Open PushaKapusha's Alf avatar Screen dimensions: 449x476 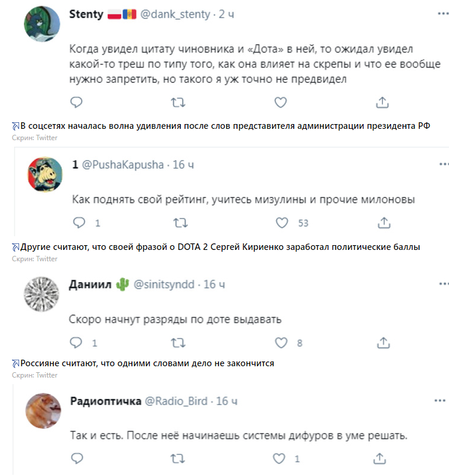45,175
